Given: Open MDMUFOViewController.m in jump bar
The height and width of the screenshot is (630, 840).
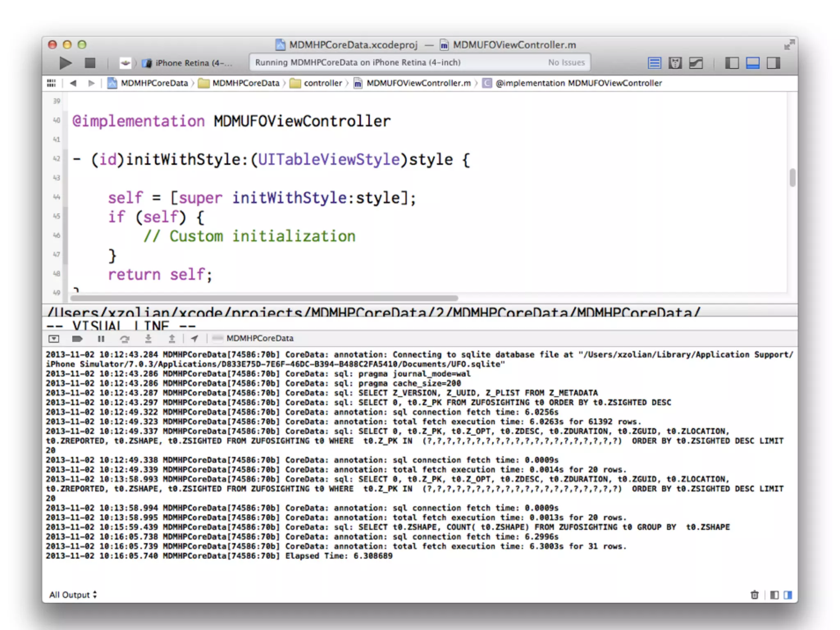Looking at the screenshot, I should point(413,83).
